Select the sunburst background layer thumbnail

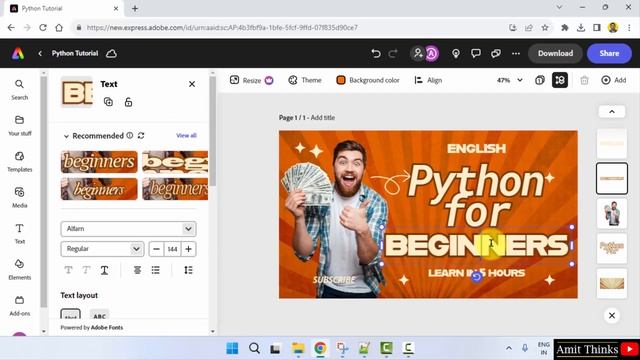tap(612, 283)
